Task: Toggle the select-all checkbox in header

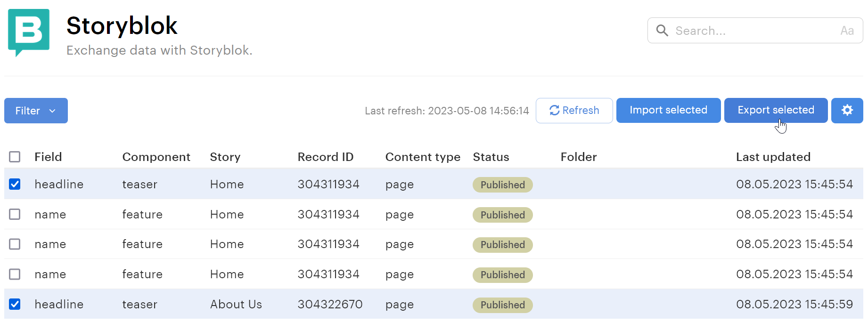Action: [x=15, y=157]
